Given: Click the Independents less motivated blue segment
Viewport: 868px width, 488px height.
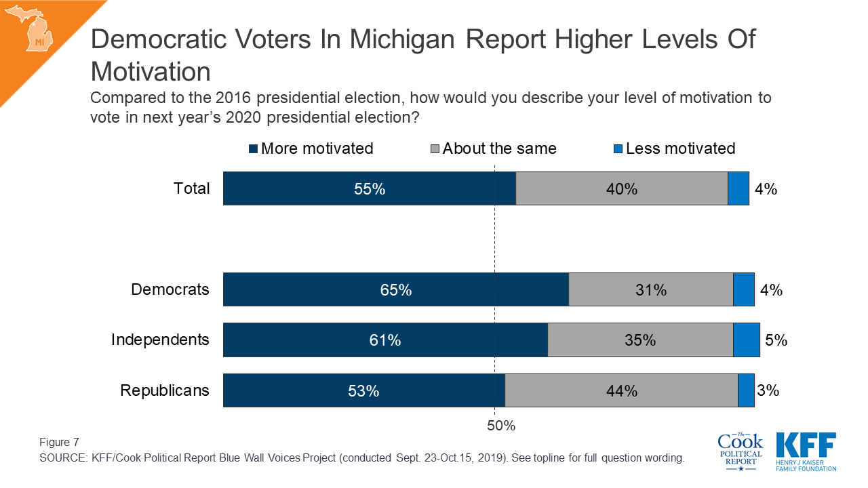Looking at the screenshot, I should pyautogui.click(x=747, y=340).
